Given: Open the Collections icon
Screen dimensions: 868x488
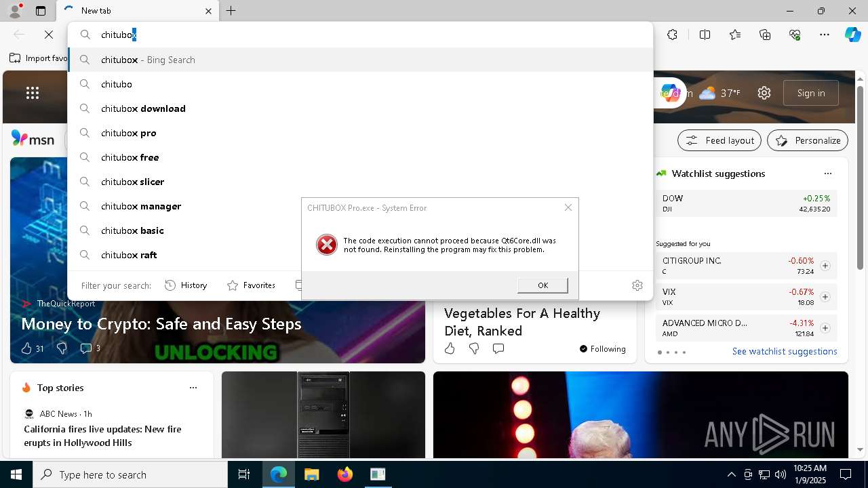Looking at the screenshot, I should click(765, 35).
